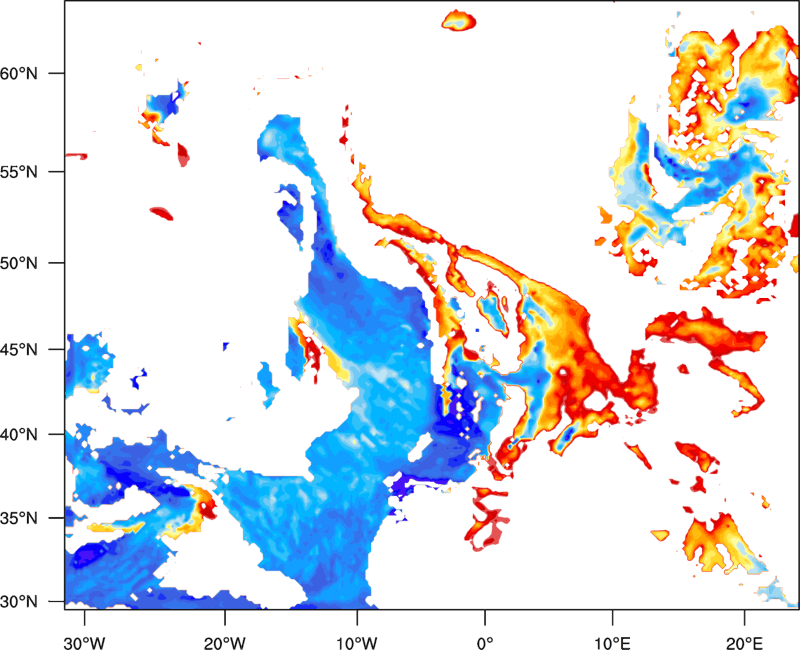Click the 50°N latitude label
The height and width of the screenshot is (650, 800).
click(x=18, y=263)
